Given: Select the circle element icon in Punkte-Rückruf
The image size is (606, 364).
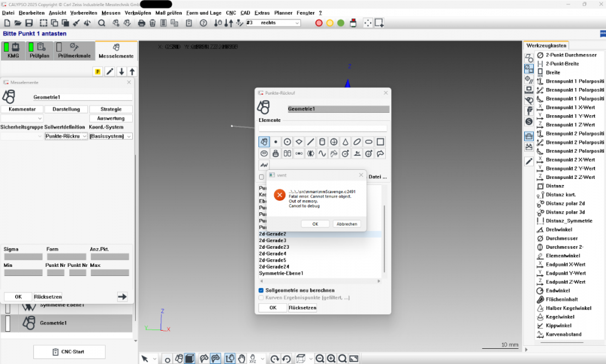Looking at the screenshot, I should click(x=287, y=142).
